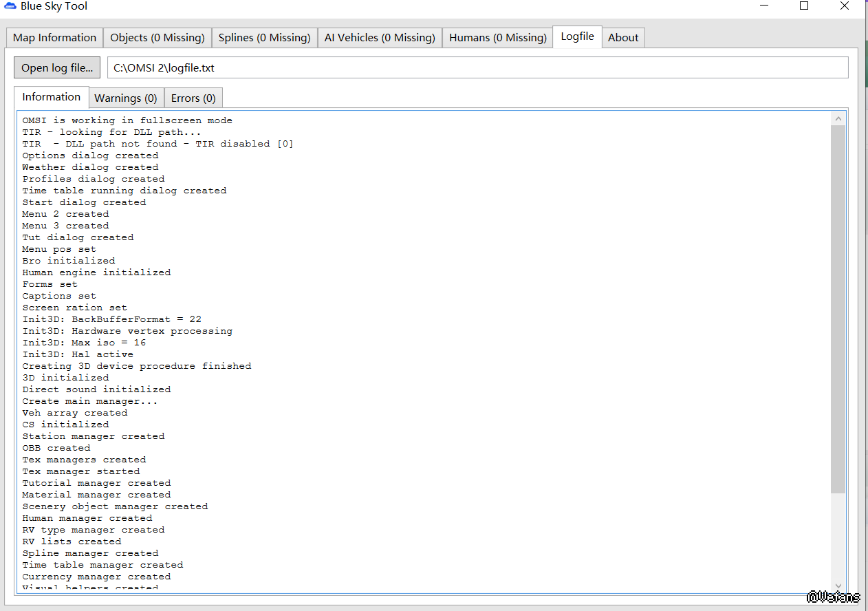The image size is (868, 611).
Task: Click scrollbar track below the thumb
Action: point(838,537)
